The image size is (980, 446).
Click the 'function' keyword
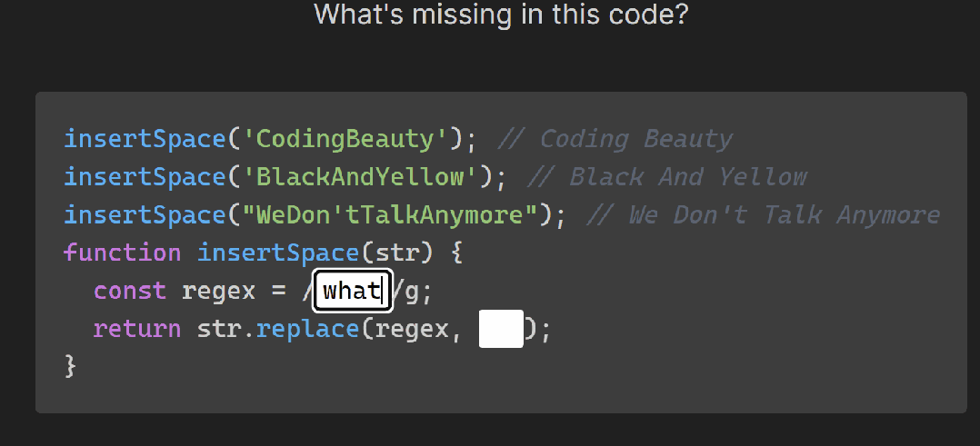123,252
